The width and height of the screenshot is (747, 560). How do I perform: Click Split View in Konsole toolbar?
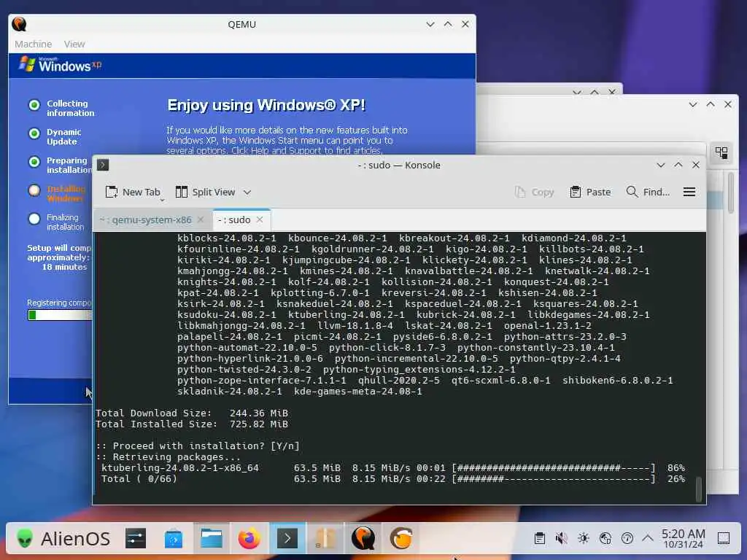[205, 192]
